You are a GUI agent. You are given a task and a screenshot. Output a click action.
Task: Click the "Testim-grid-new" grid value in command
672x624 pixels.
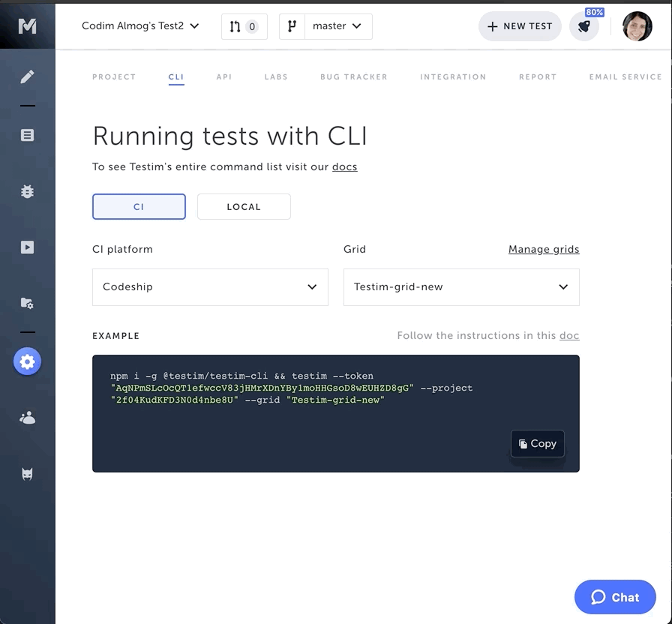point(335,400)
